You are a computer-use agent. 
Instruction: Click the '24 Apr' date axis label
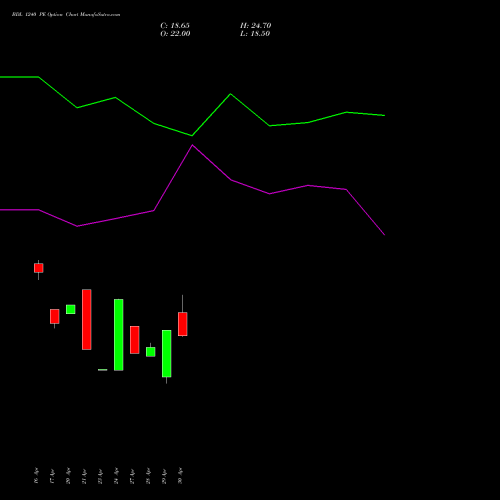click(116, 476)
